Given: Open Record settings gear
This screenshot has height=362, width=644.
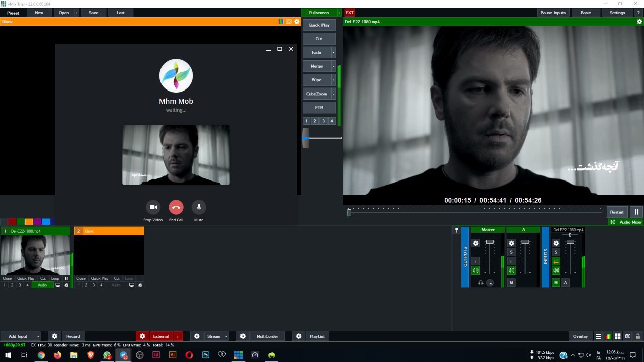Looking at the screenshot, I should click(x=55, y=336).
